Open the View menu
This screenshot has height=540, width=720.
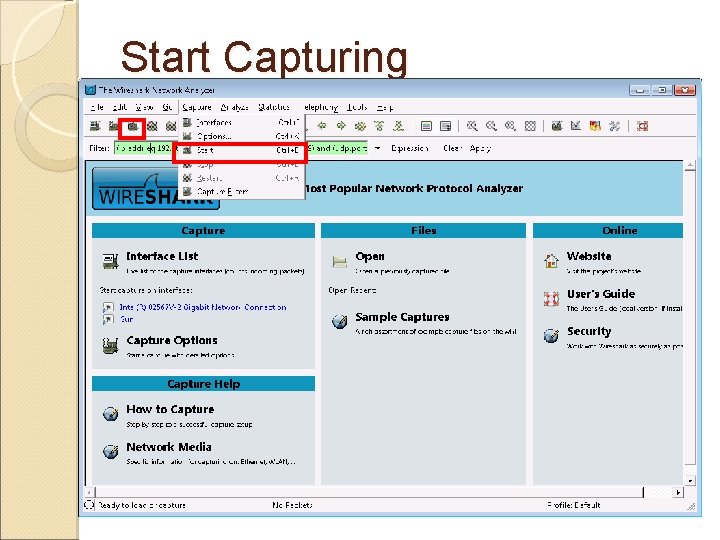(144, 107)
